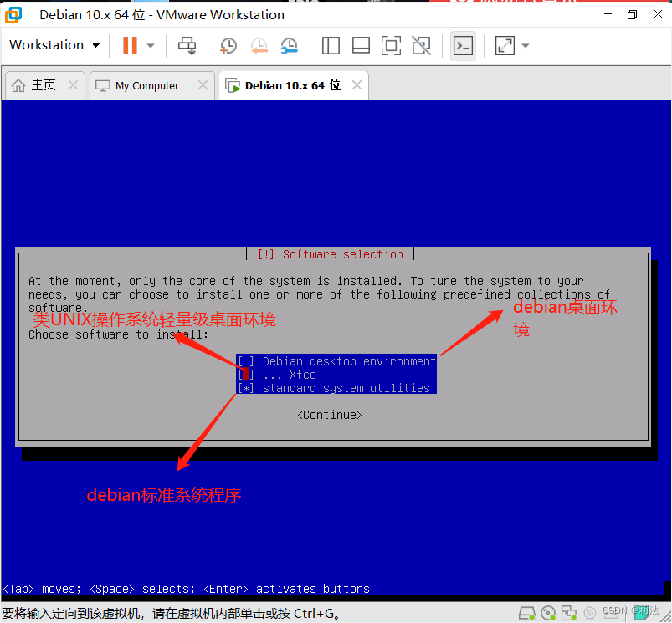
Task: Close the VMware Workstation window
Action: point(658,14)
